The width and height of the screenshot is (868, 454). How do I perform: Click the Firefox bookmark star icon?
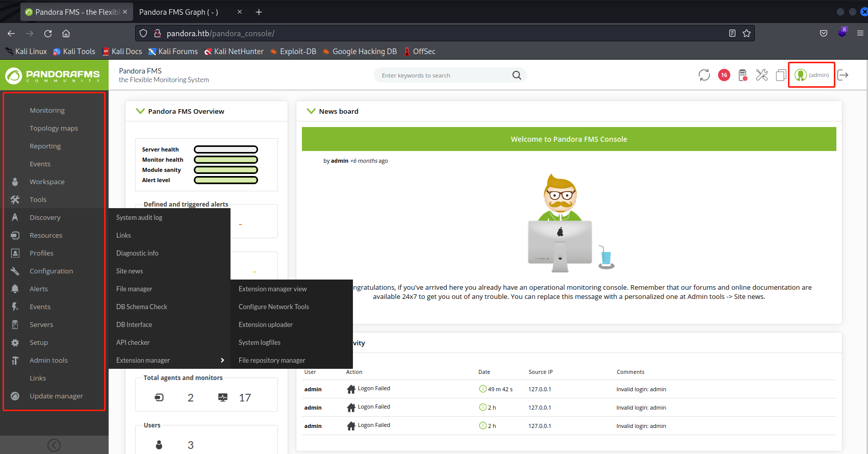[x=747, y=33]
